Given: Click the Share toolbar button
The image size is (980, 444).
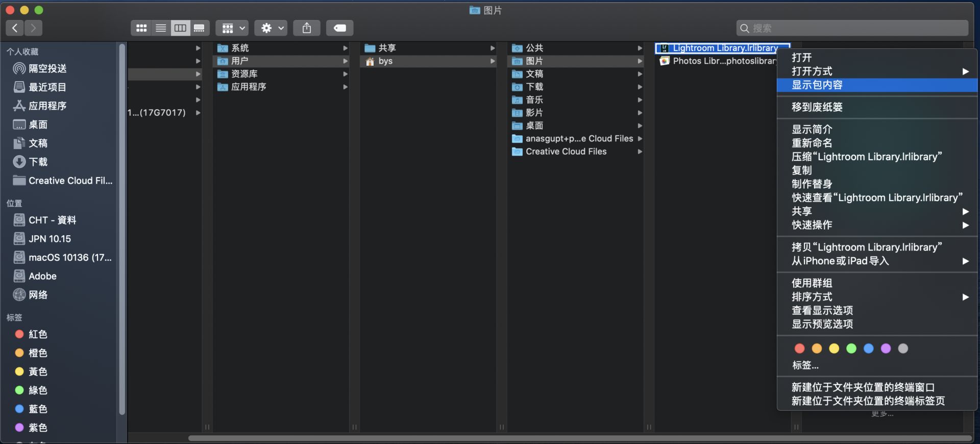Looking at the screenshot, I should [x=307, y=28].
